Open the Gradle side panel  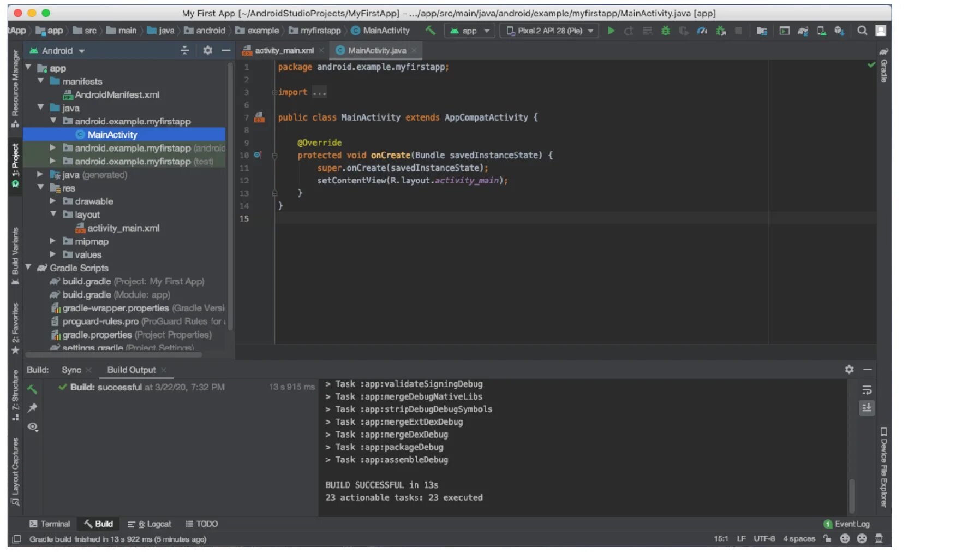coord(883,66)
